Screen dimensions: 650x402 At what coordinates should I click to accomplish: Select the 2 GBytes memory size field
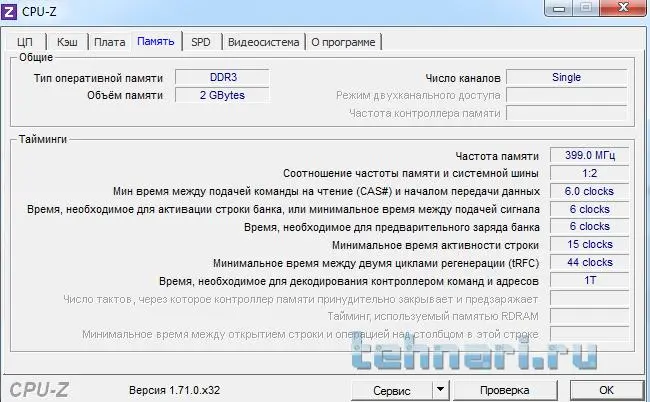coord(223,95)
